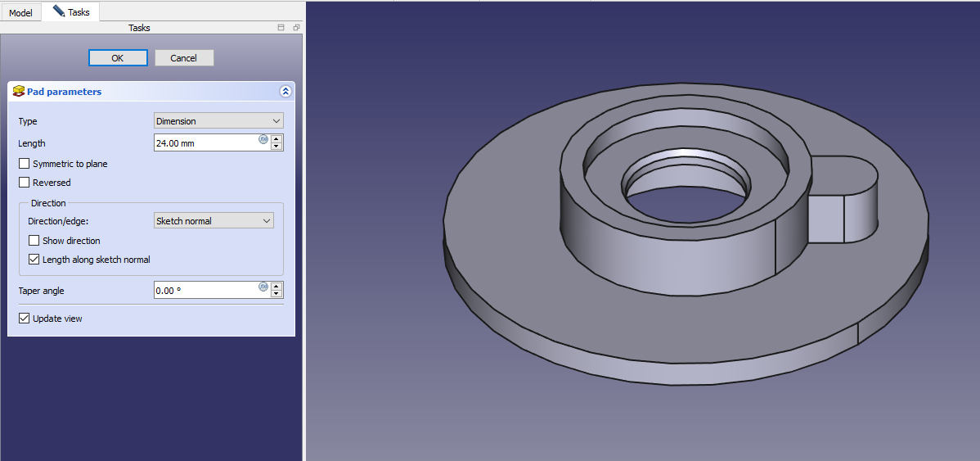Increase Length using the up arrow

[276, 139]
